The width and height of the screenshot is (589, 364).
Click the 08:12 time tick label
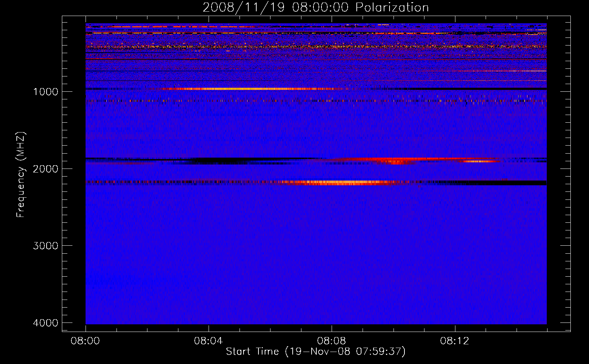455,341
